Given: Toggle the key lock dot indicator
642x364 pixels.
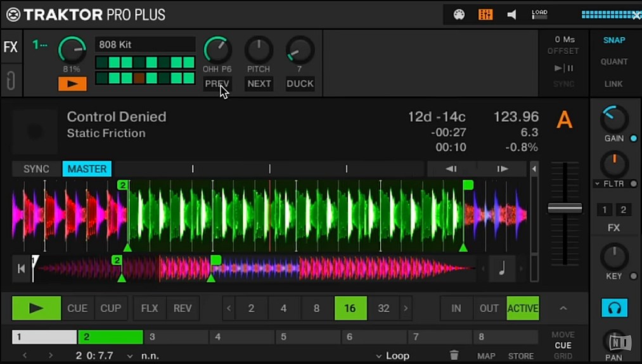Looking at the screenshot, I should pos(633,276).
